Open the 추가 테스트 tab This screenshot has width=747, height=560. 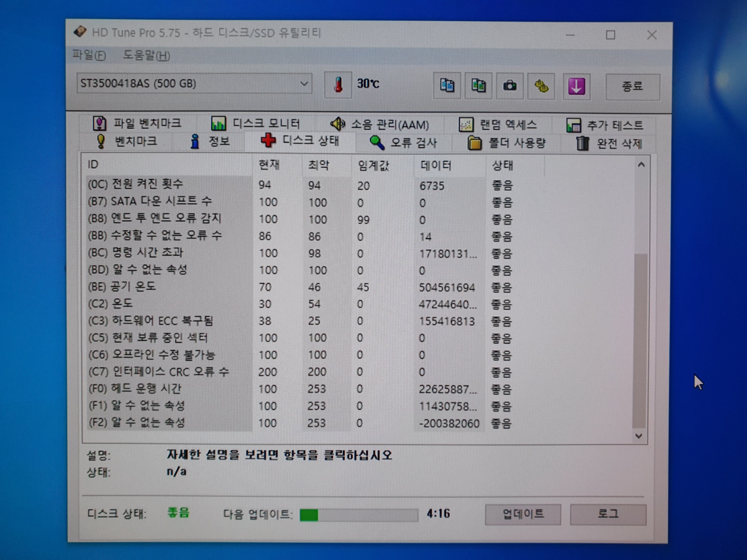(605, 126)
